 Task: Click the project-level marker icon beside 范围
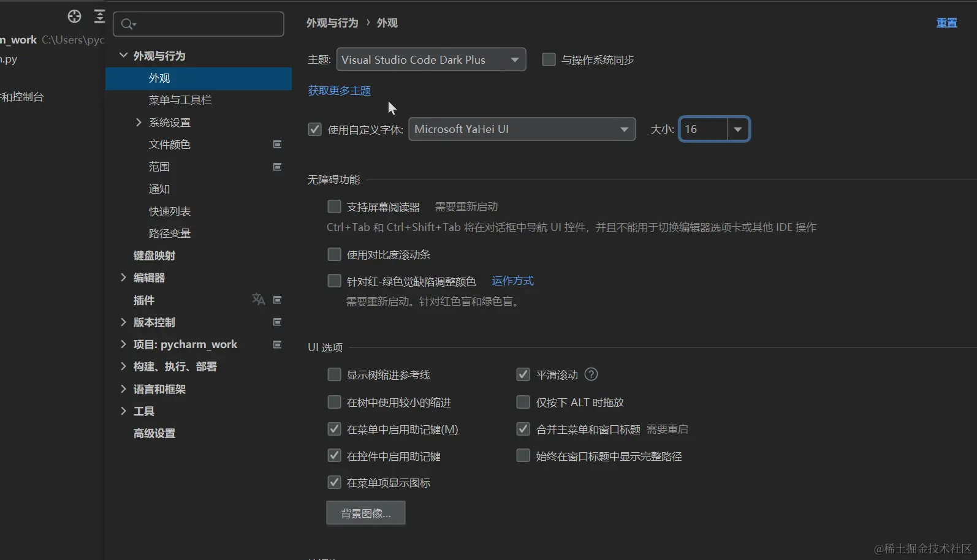tap(277, 167)
